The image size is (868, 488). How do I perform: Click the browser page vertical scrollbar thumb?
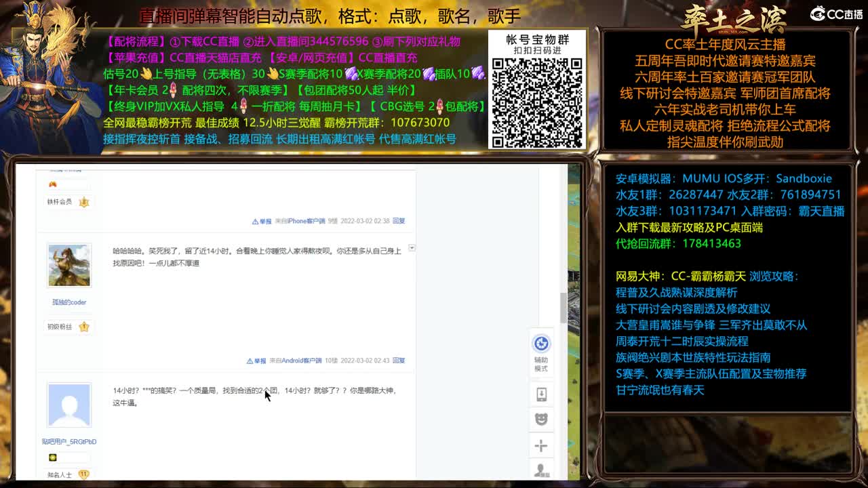point(564,308)
